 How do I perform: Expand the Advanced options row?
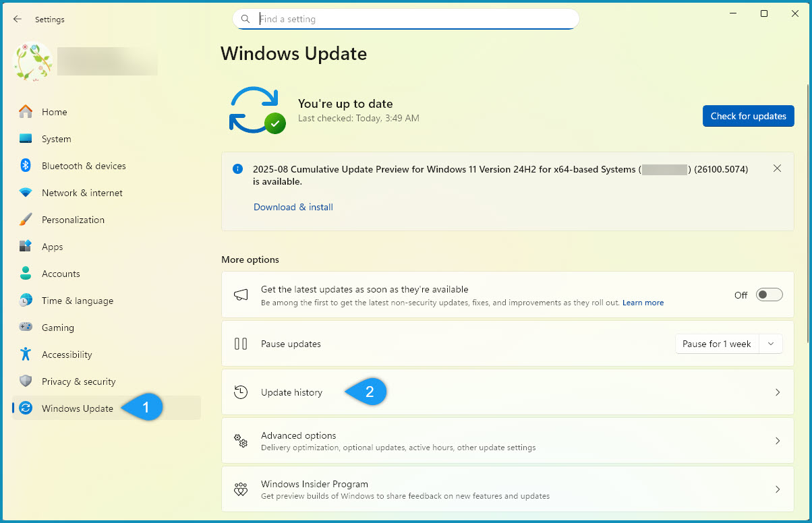(507, 440)
